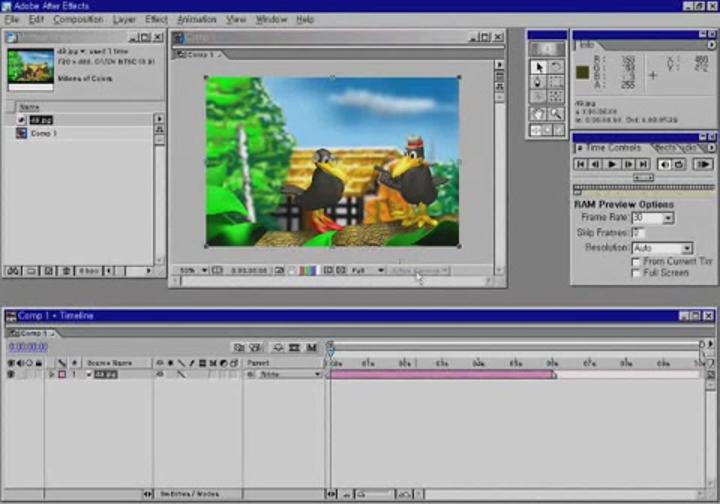Switch to the Effects tab in palette
Viewport: 720px width, 504px height.
pos(665,148)
